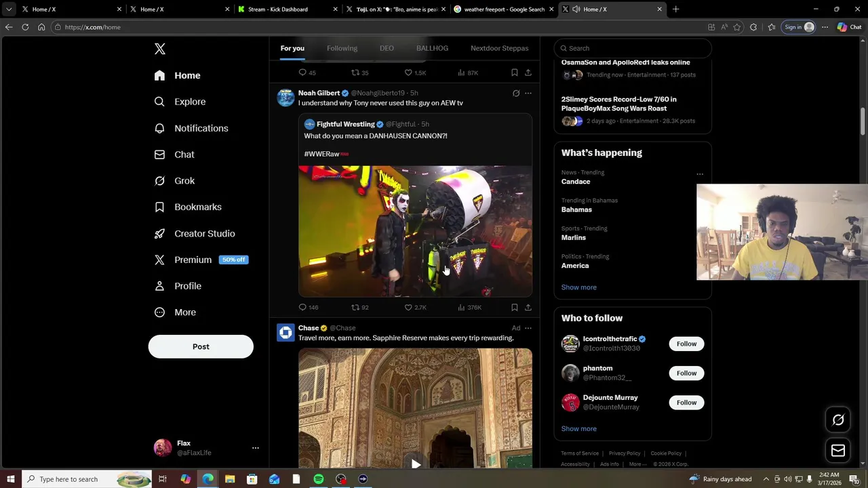The height and width of the screenshot is (488, 868).
Task: Open the messages floating button
Action: 838,451
